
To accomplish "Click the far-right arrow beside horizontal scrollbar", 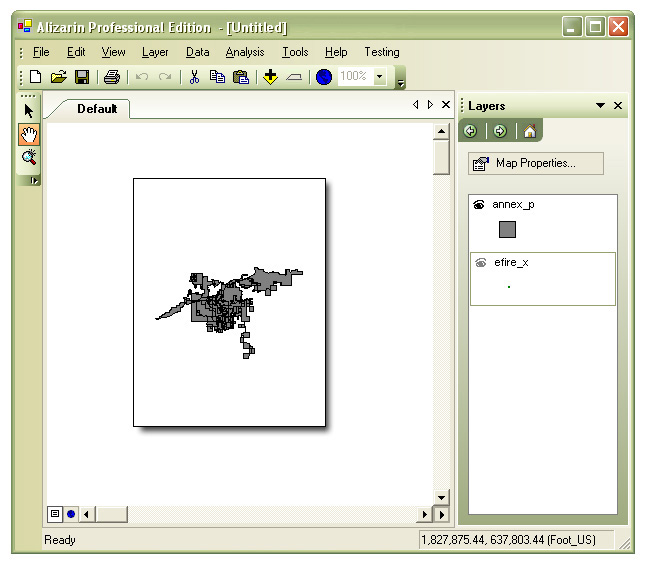I will click(x=441, y=515).
